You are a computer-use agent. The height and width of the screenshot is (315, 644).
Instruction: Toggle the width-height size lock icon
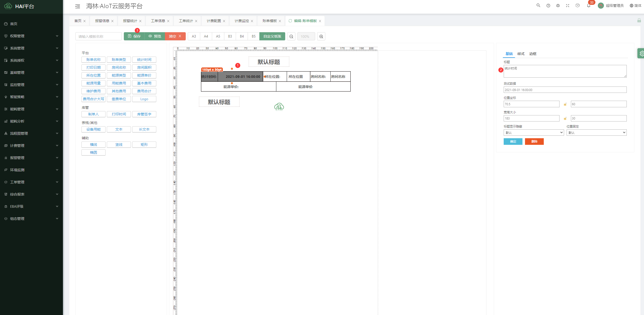point(565,118)
